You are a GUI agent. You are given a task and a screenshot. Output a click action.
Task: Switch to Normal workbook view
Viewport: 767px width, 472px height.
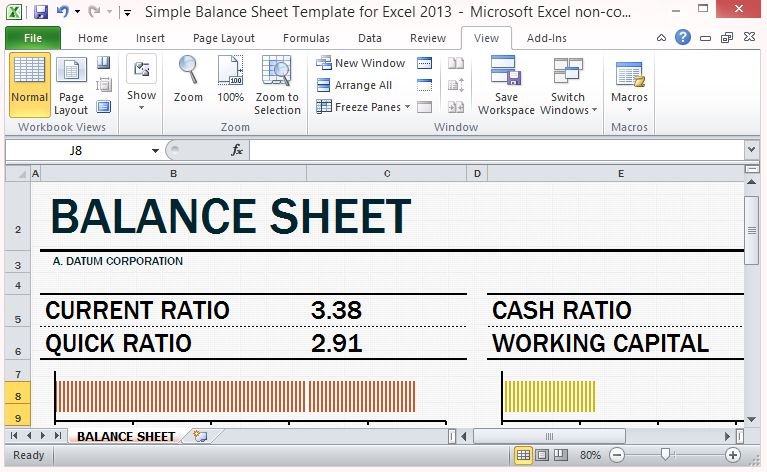pos(29,85)
